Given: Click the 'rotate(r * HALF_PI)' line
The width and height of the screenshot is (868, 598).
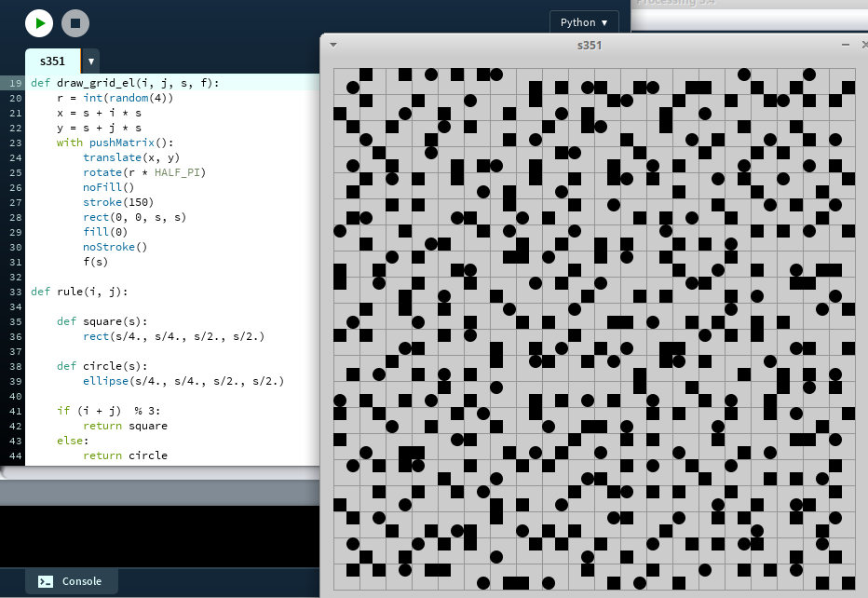Looking at the screenshot, I should pyautogui.click(x=143, y=172).
